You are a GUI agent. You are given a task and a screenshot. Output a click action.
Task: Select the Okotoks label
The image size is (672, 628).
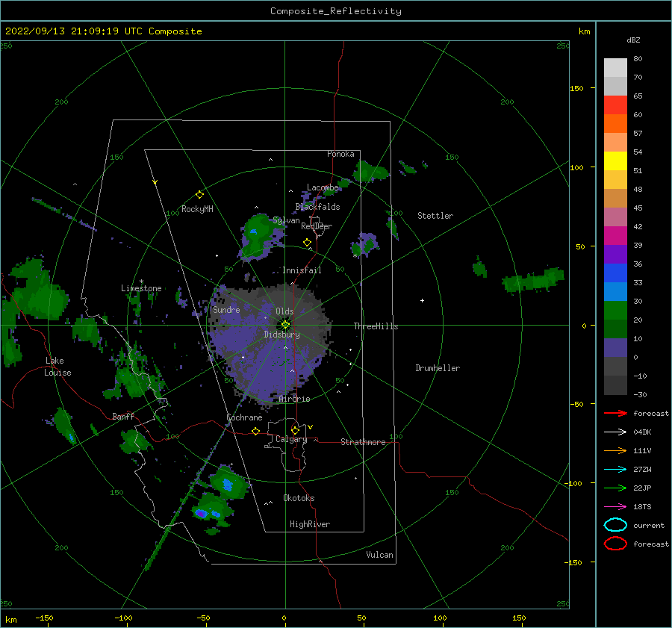(x=299, y=497)
